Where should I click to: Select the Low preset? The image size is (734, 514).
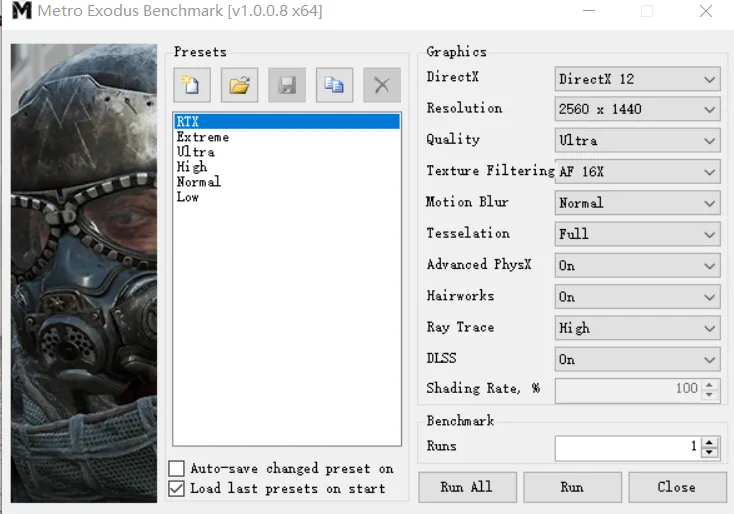[287, 197]
